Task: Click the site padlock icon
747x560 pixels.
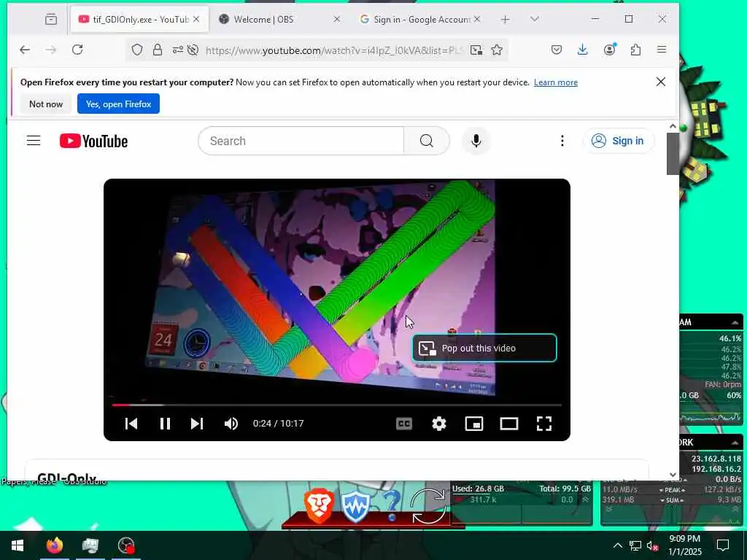Action: [158, 50]
